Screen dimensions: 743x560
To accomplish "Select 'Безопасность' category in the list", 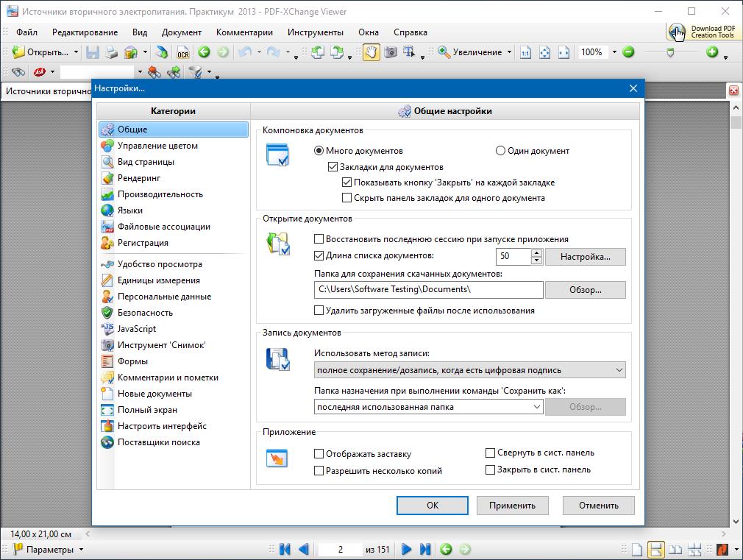I will click(145, 313).
